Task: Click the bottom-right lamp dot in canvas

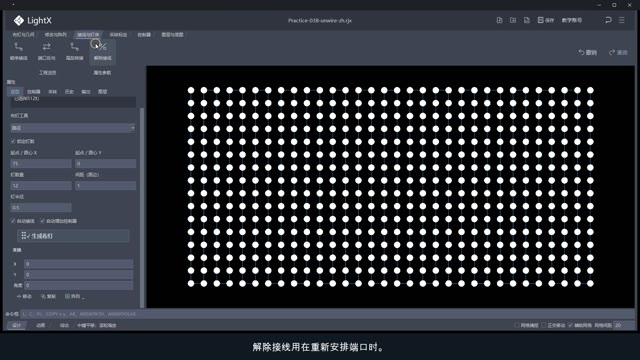Action: (x=590, y=283)
